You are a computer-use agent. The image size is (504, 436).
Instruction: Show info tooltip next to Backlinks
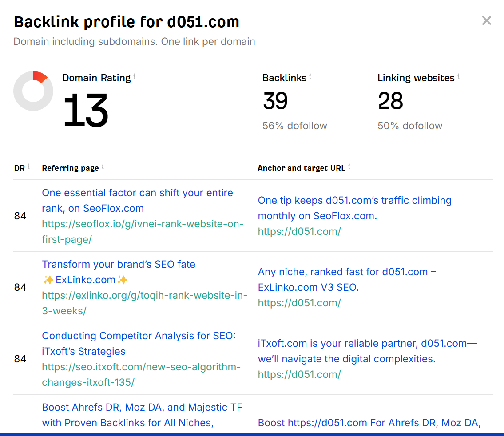point(310,76)
